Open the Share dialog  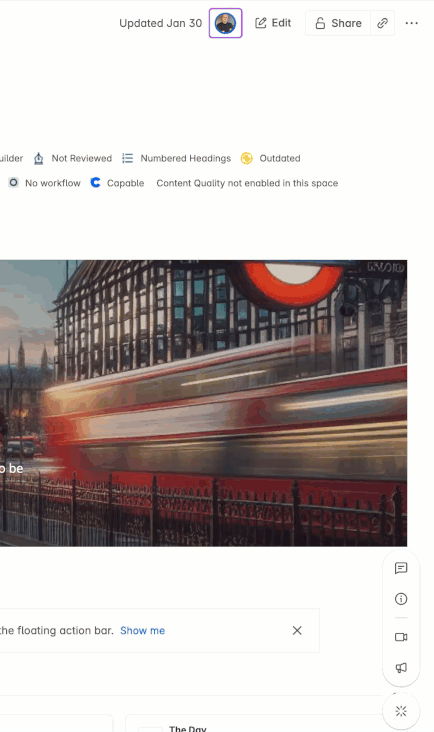point(338,23)
